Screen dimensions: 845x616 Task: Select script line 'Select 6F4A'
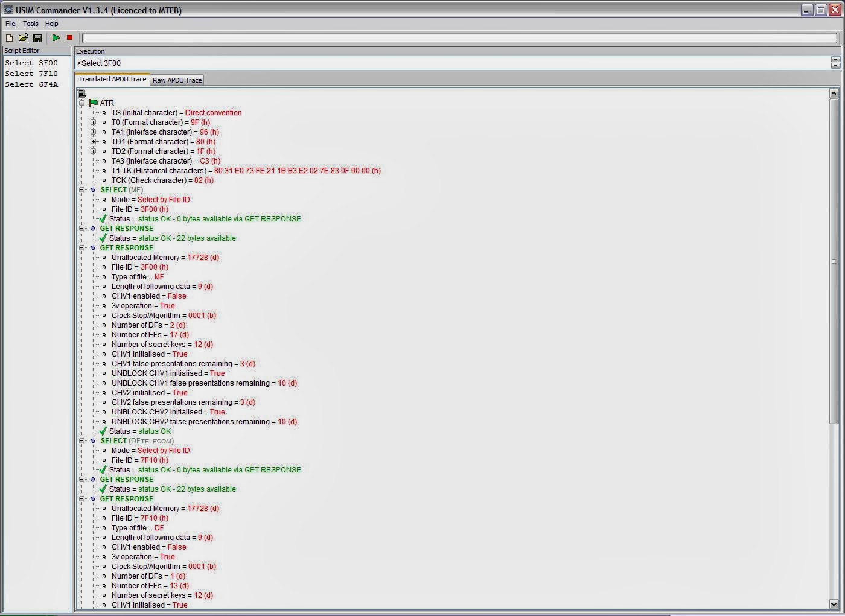pyautogui.click(x=31, y=84)
